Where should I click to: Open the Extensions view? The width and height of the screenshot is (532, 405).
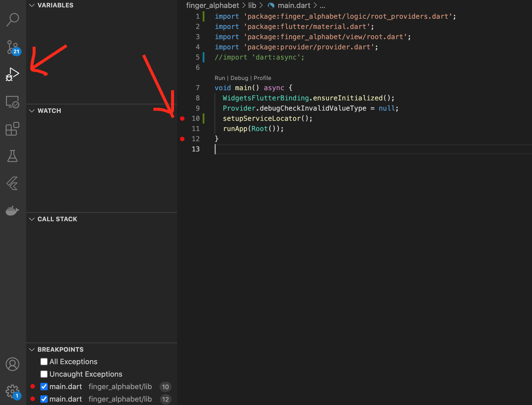click(13, 129)
